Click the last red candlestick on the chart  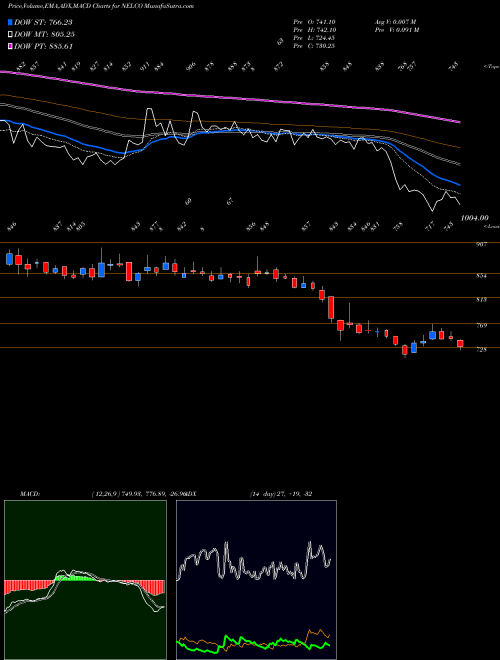[460, 344]
